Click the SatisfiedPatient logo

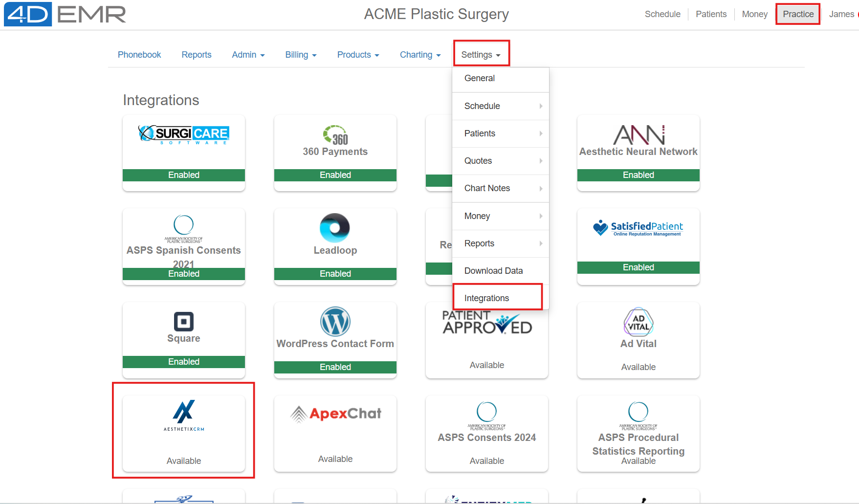pos(638,228)
